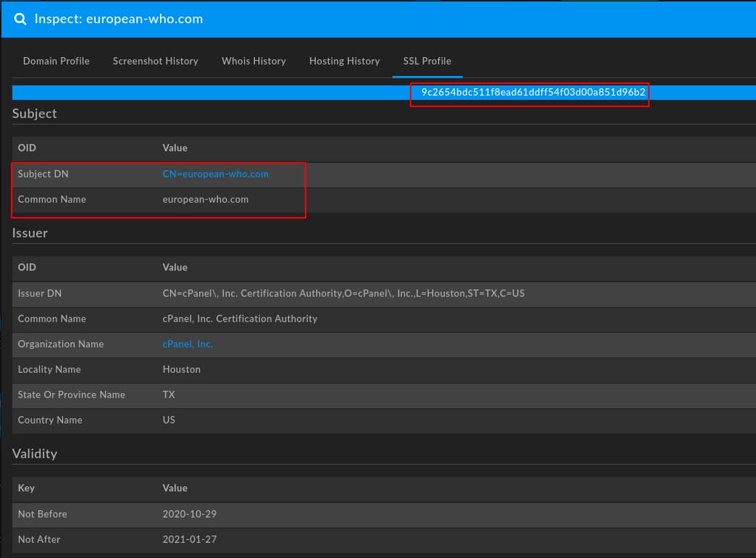This screenshot has width=756, height=558.
Task: Click the OID header in Subject table
Action: 27,148
